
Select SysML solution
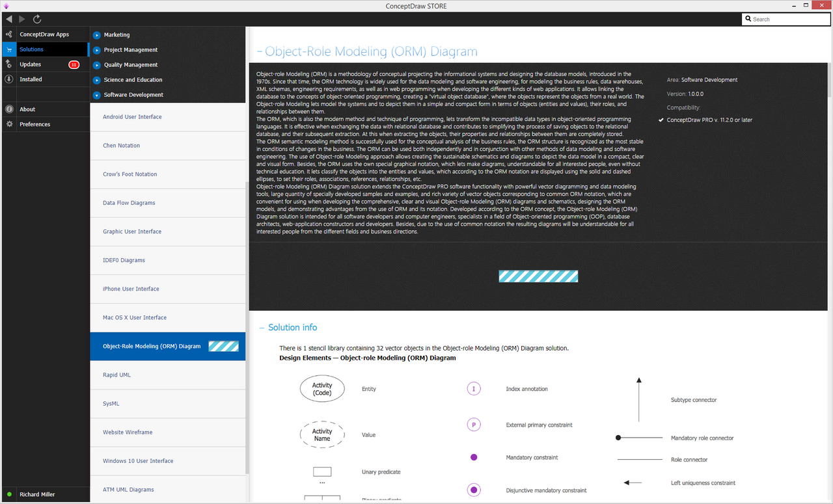point(168,404)
